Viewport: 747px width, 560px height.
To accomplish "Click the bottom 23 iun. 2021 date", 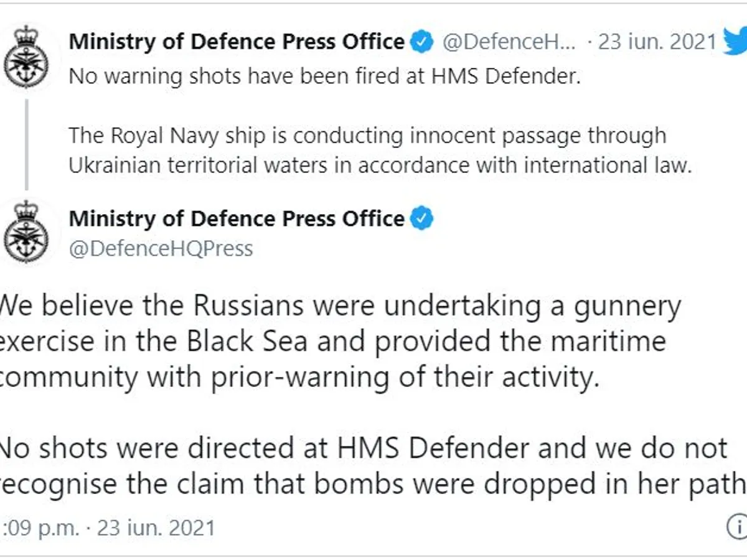I will click(x=156, y=528).
